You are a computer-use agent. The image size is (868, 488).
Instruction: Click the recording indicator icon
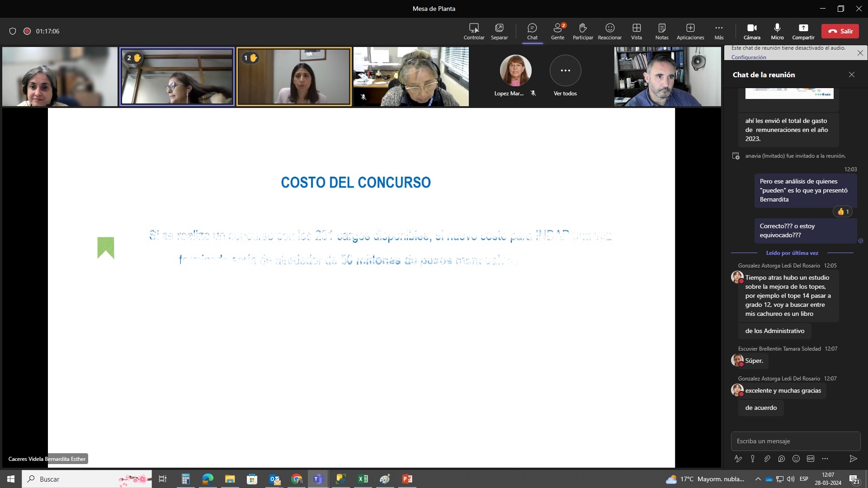[x=27, y=31]
